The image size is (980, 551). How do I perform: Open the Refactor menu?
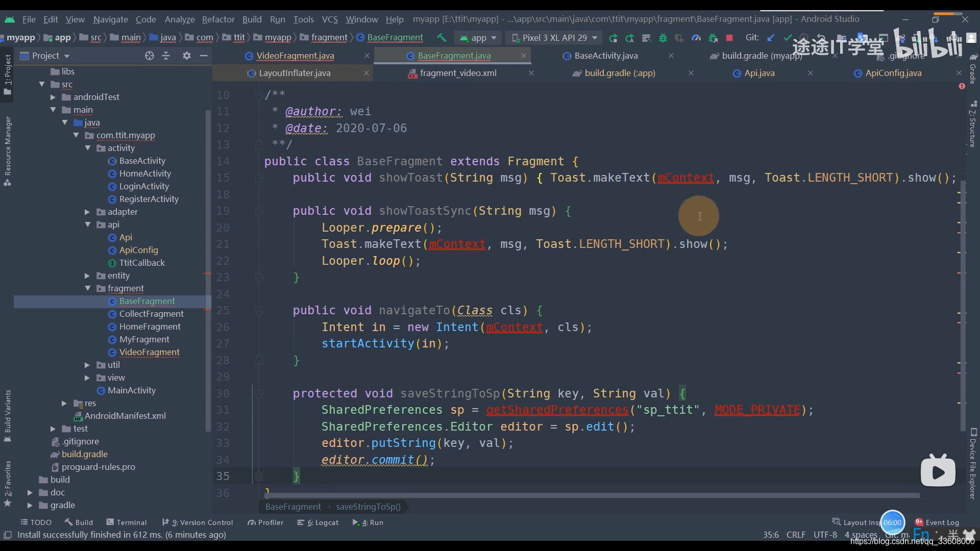(218, 19)
